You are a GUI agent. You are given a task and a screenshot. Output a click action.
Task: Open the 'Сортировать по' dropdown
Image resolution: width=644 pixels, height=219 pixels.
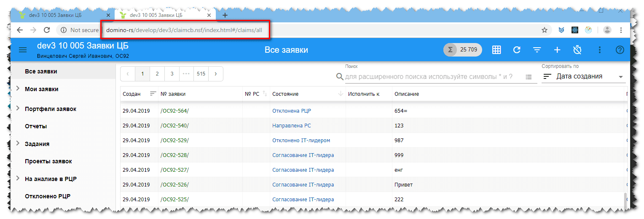584,76
